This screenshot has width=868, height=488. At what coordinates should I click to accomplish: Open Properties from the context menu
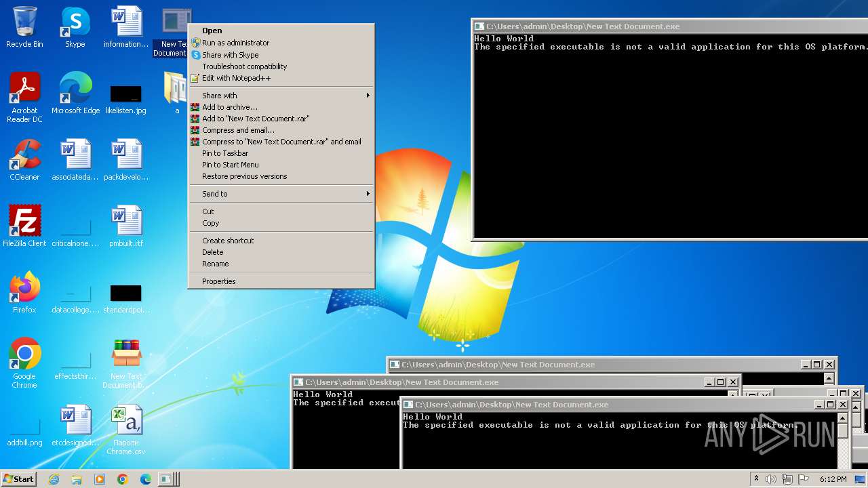(x=281, y=281)
